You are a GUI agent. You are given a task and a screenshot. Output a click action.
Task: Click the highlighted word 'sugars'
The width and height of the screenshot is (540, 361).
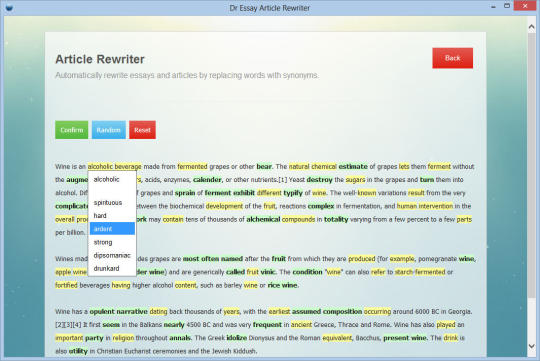pos(355,180)
